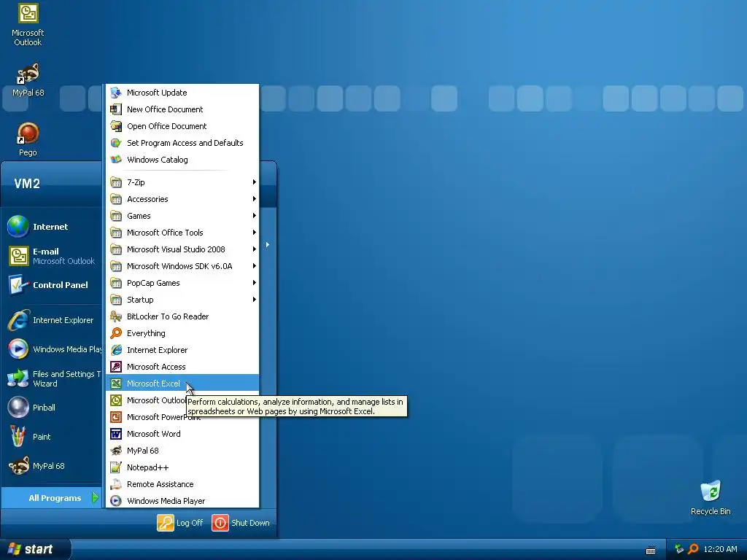The image size is (747, 560).
Task: Click the All Programs label
Action: tap(55, 498)
